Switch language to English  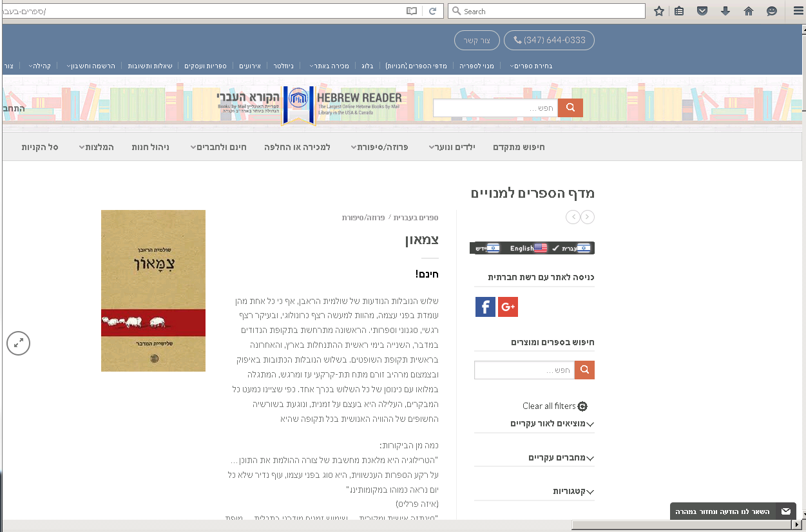pyautogui.click(x=528, y=248)
